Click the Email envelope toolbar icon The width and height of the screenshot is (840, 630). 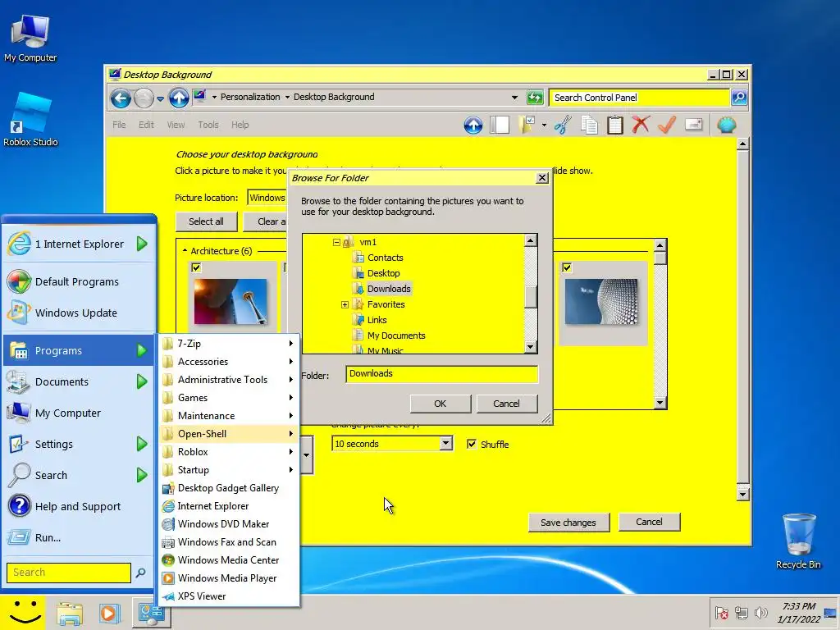[693, 126]
